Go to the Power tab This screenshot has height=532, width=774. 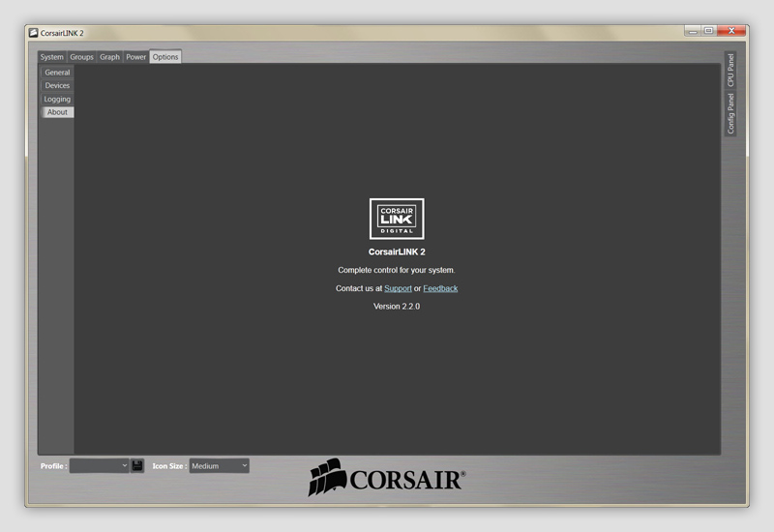coord(135,57)
